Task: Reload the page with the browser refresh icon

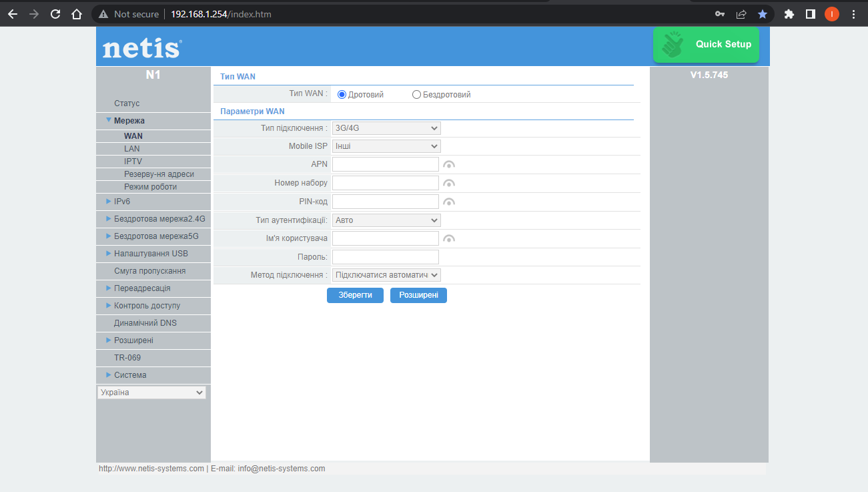Action: pyautogui.click(x=55, y=14)
